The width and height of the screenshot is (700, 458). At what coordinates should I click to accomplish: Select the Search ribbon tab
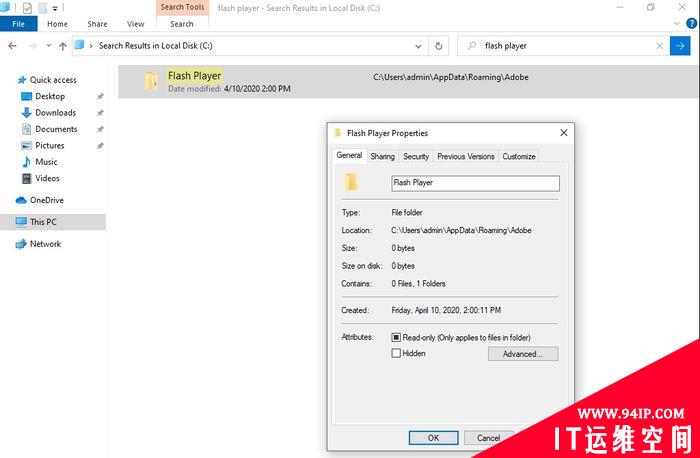coord(182,24)
